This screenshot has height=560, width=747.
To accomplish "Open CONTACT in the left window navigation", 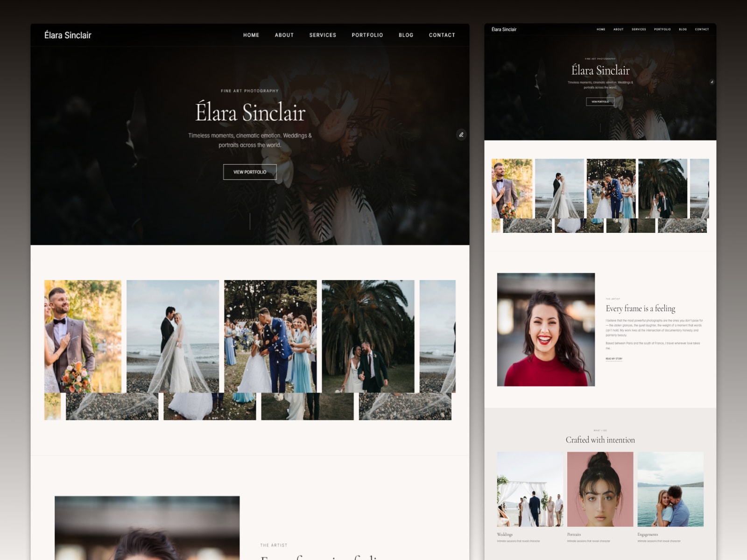I will 442,35.
